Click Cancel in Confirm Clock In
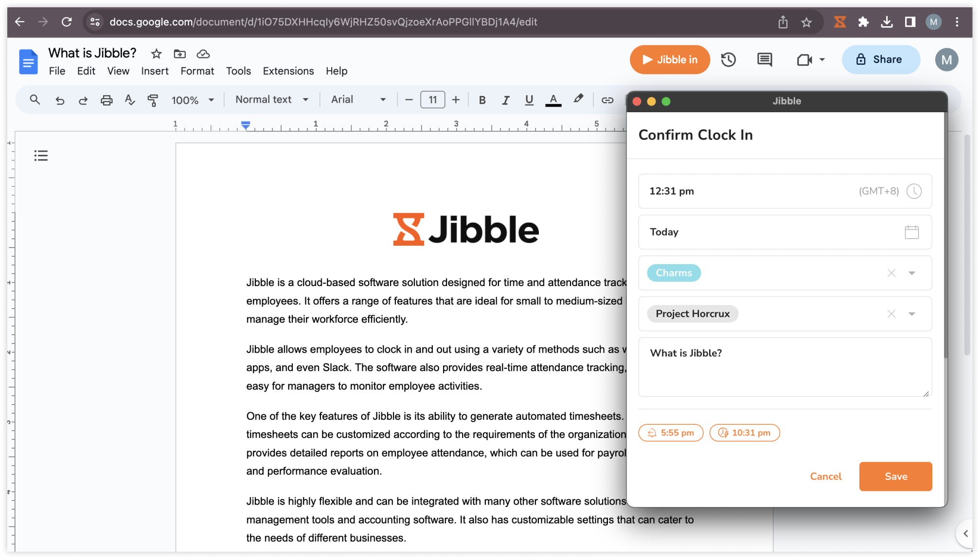This screenshot has width=980, height=559. [x=825, y=476]
